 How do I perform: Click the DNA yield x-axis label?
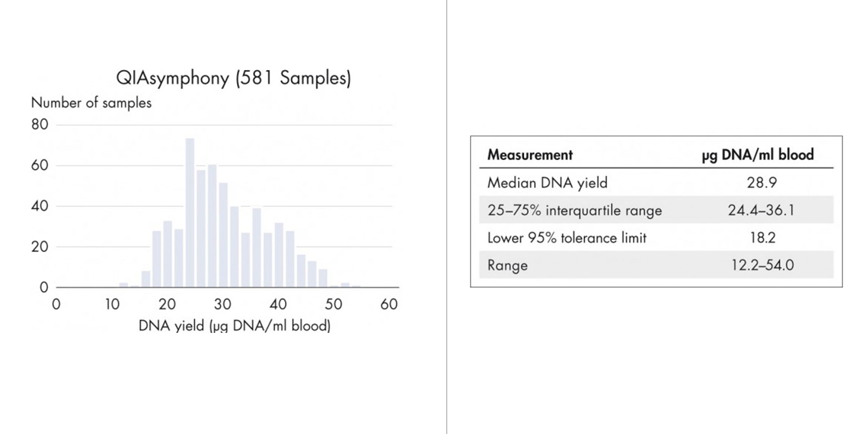234,325
